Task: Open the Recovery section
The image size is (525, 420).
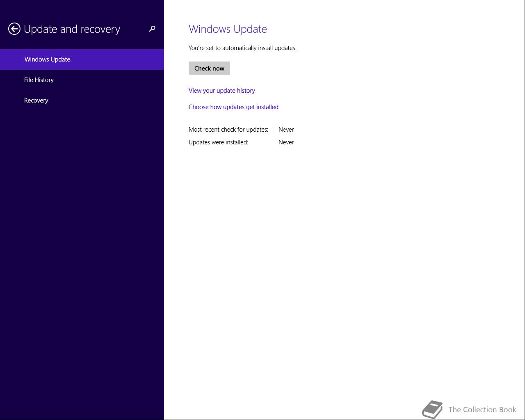Action: 82,100
